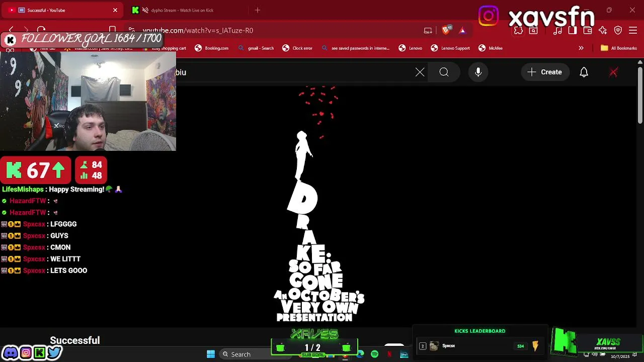
Task: Show hidden bookmarks with double chevron
Action: [x=581, y=48]
